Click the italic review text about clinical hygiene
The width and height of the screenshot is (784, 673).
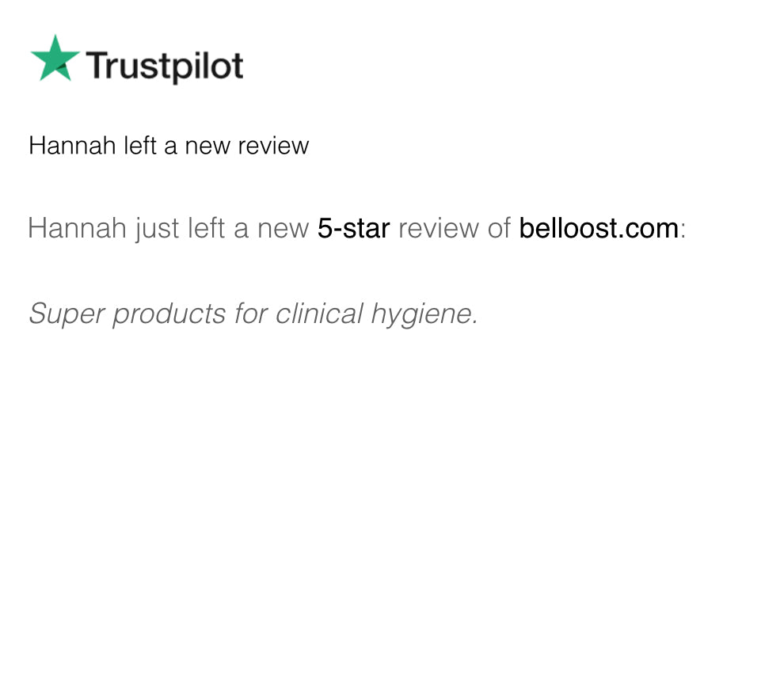[253, 314]
